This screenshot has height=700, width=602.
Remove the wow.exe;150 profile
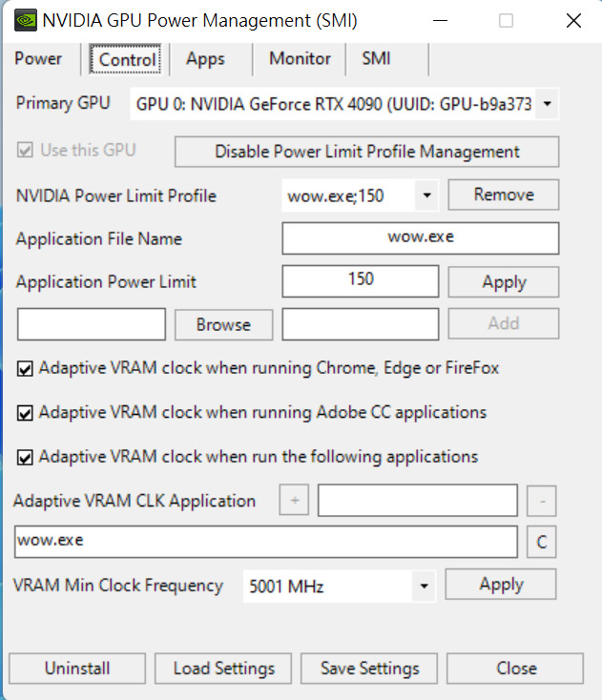[504, 195]
